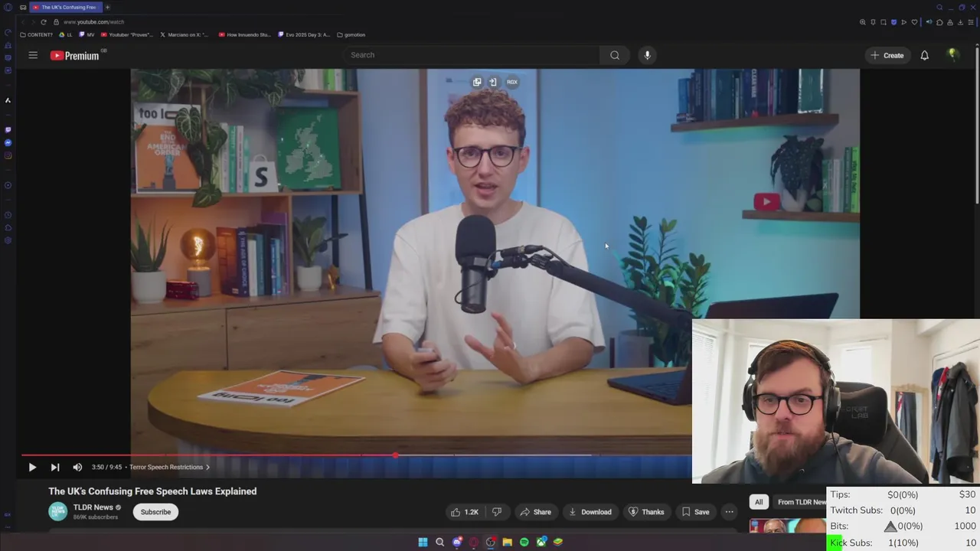Viewport: 980px width, 551px height.
Task: Open the account avatar menu
Action: (x=952, y=55)
